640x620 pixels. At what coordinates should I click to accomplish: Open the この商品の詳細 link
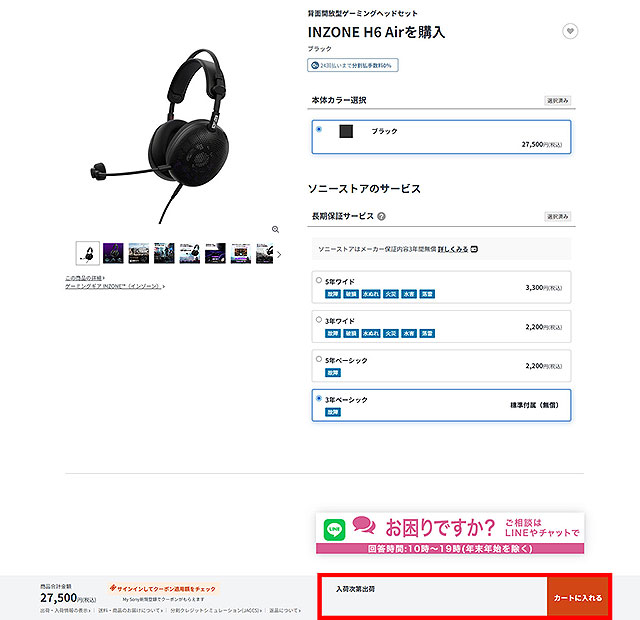pyautogui.click(x=85, y=278)
